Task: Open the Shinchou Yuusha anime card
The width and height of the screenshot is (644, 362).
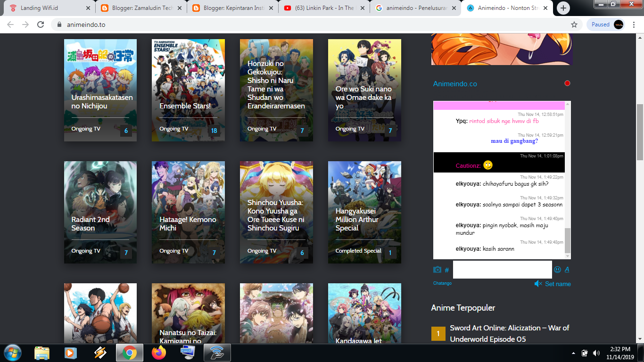Action: (276, 212)
